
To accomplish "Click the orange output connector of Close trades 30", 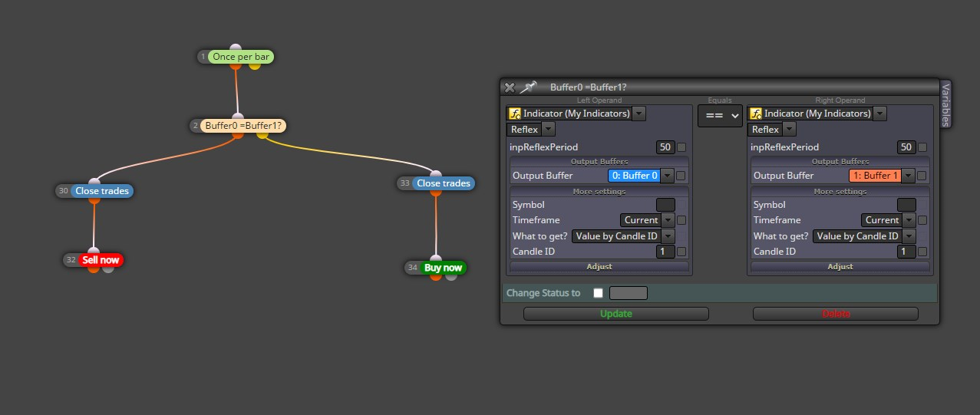I will point(94,199).
